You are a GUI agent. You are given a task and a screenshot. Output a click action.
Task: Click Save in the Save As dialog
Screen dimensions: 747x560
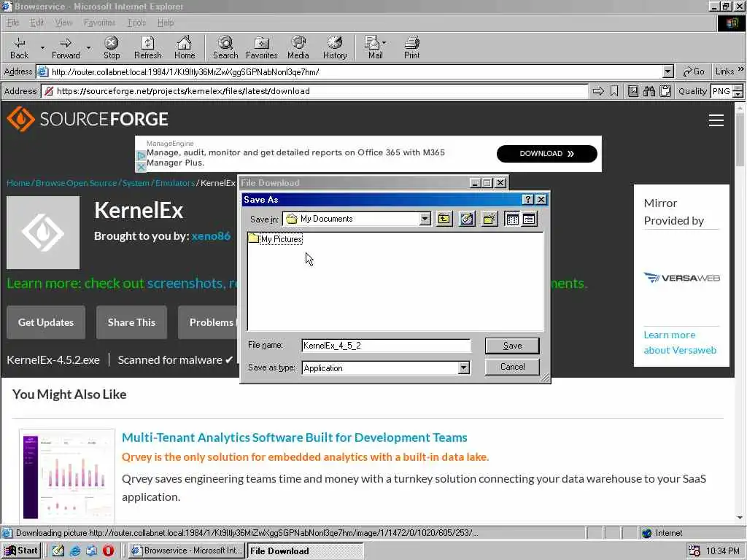coord(512,346)
